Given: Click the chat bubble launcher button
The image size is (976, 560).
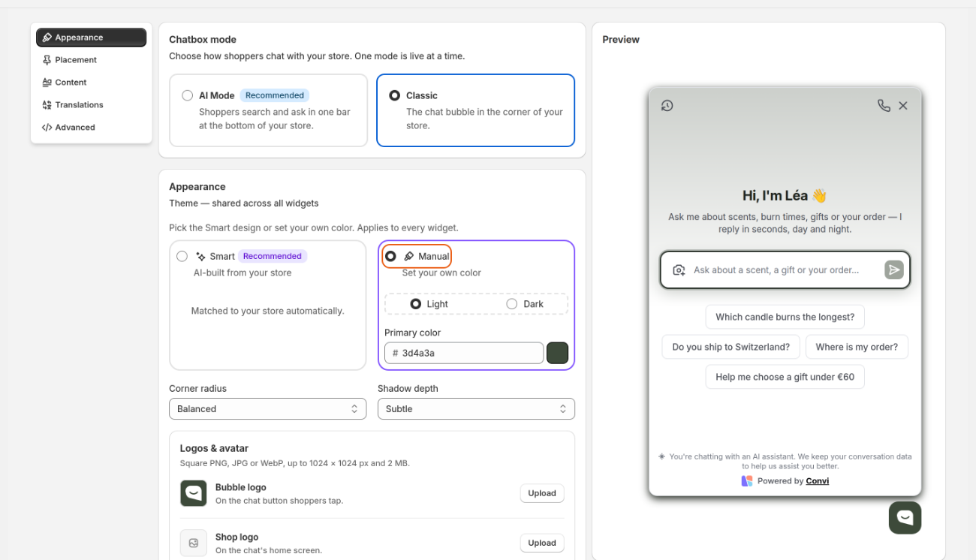Looking at the screenshot, I should (x=905, y=517).
